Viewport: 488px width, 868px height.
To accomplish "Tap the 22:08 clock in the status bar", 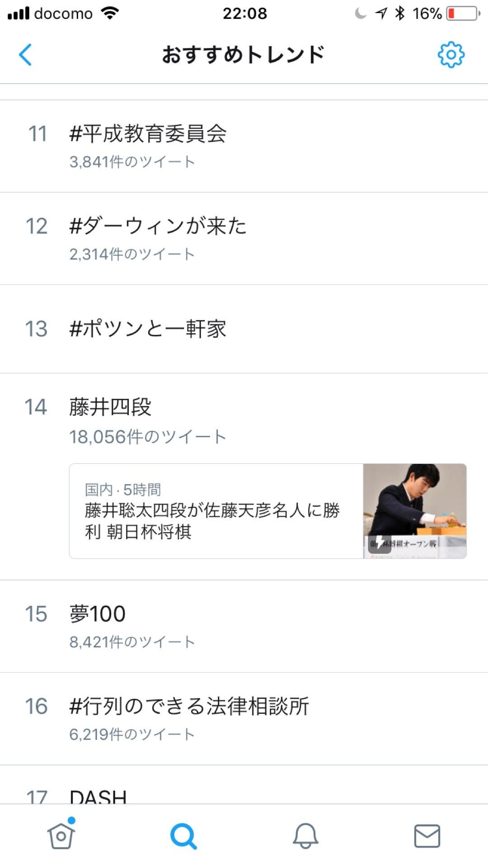I will (244, 14).
